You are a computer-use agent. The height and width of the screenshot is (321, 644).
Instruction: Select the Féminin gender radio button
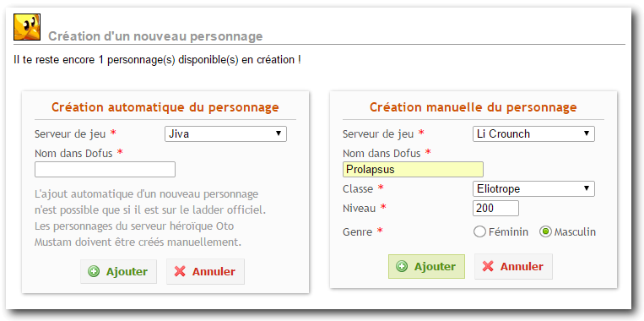click(479, 231)
